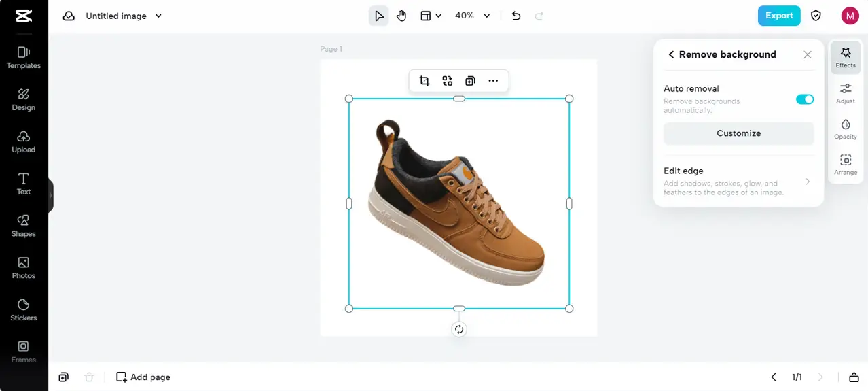Viewport: 868px width, 391px height.
Task: Click the delete page trash icon
Action: tap(88, 377)
